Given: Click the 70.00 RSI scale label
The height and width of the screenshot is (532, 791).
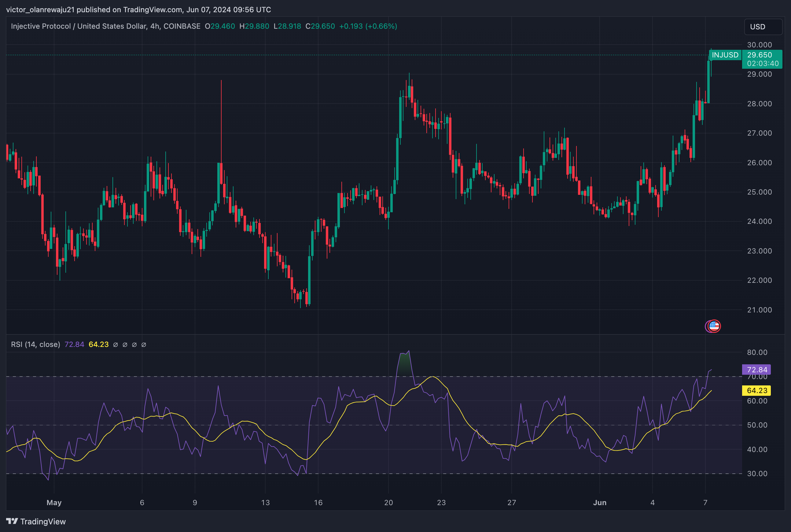Looking at the screenshot, I should (757, 377).
